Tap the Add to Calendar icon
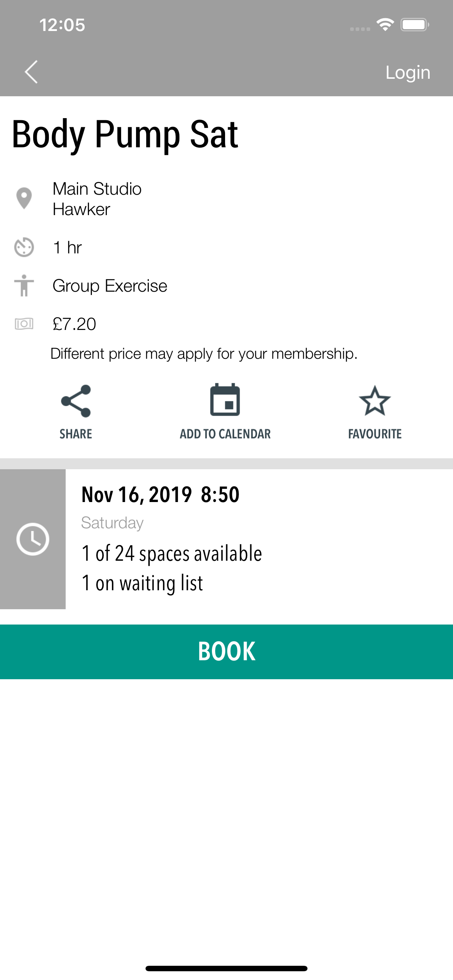Screen dimensions: 453x980 pos(225,400)
